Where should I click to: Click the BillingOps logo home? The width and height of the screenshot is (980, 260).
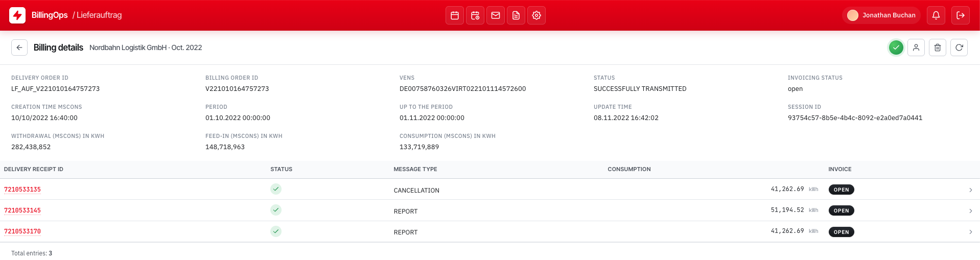[x=17, y=15]
